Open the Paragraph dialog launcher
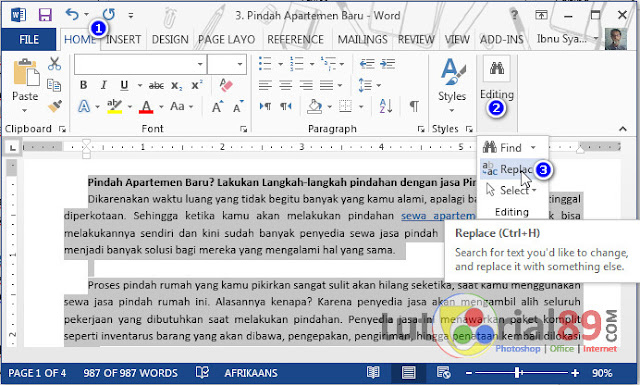The width and height of the screenshot is (640, 385). coord(421,129)
